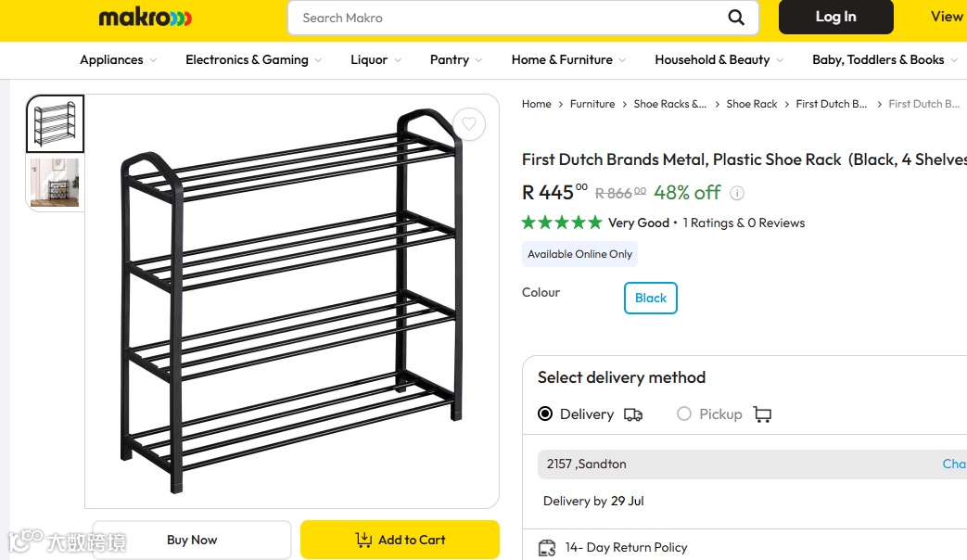Click the magnifier search icon
The height and width of the screenshot is (560, 967).
click(736, 18)
